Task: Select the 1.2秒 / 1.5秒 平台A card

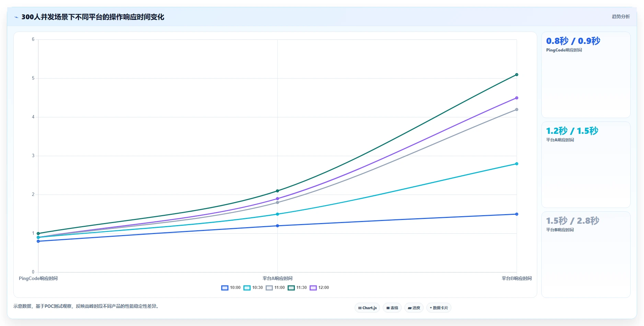Action: point(586,165)
